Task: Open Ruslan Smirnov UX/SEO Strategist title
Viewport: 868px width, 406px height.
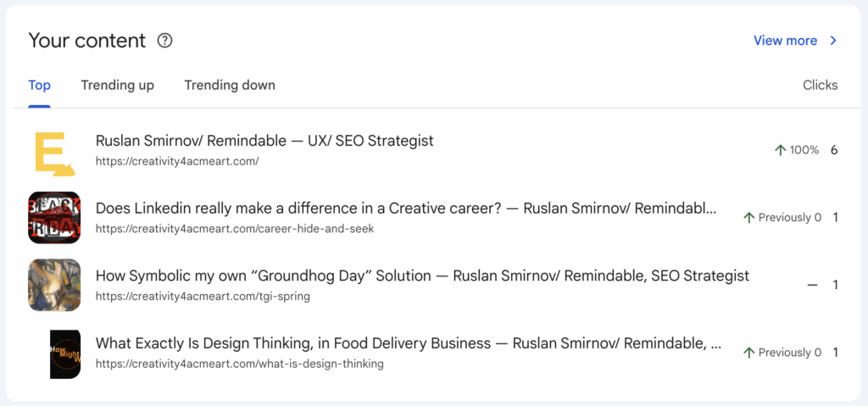Action: [264, 141]
